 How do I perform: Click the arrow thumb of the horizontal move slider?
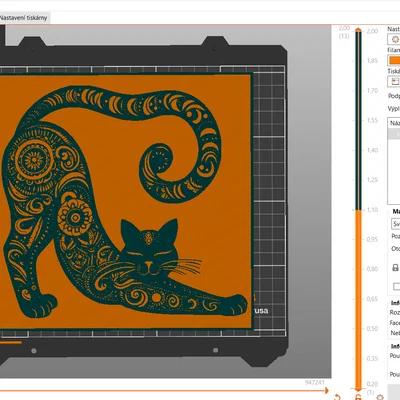327,391
